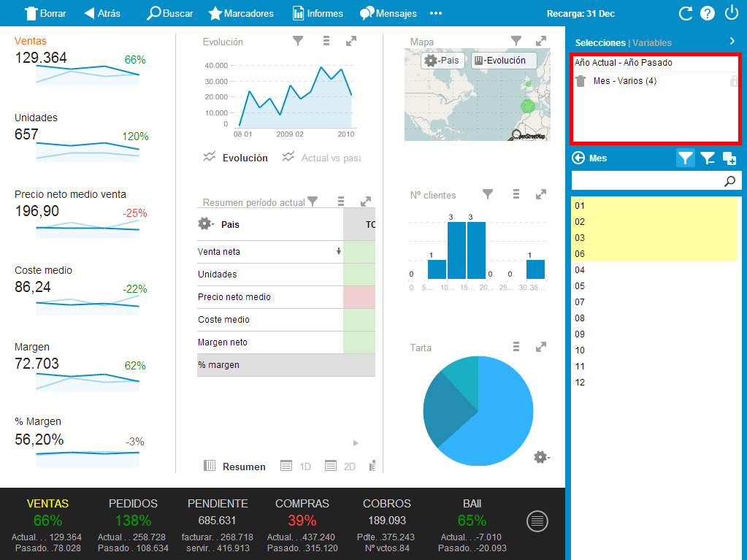Click the power logout icon
The height and width of the screenshot is (560, 747).
[x=732, y=13]
